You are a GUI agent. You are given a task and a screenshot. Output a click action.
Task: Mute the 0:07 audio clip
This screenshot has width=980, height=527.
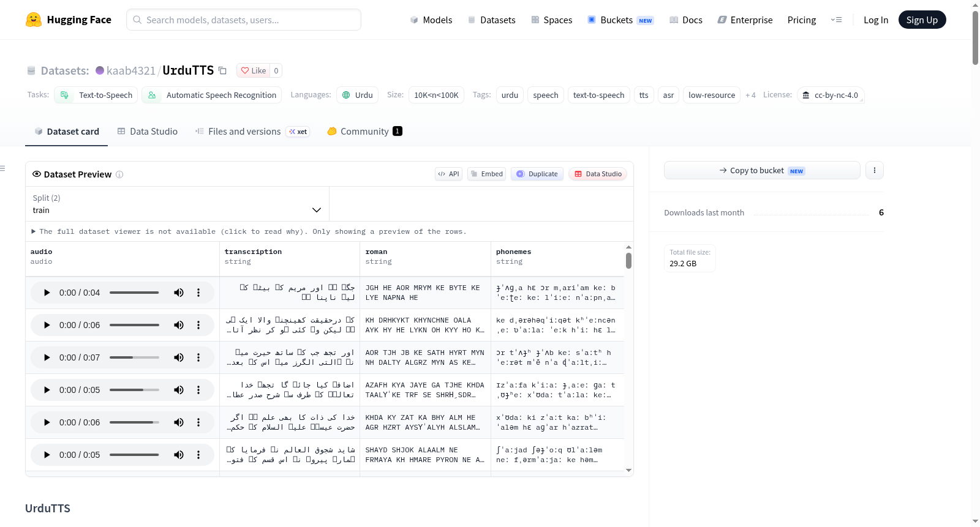(x=179, y=357)
